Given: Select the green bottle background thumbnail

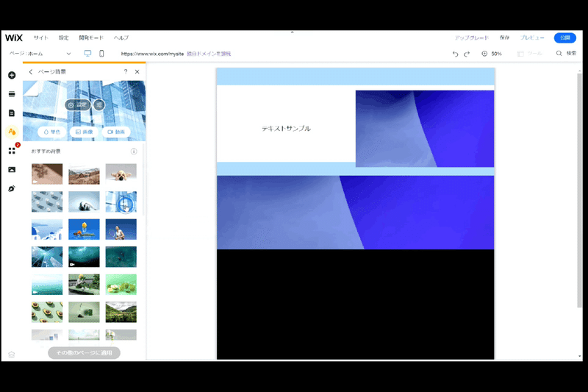Looking at the screenshot, I should click(x=84, y=312).
